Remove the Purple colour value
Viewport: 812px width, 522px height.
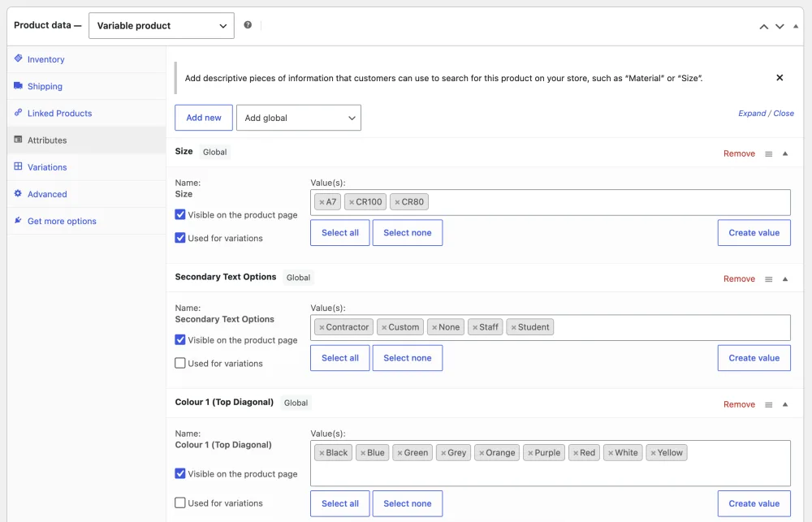[530, 453]
